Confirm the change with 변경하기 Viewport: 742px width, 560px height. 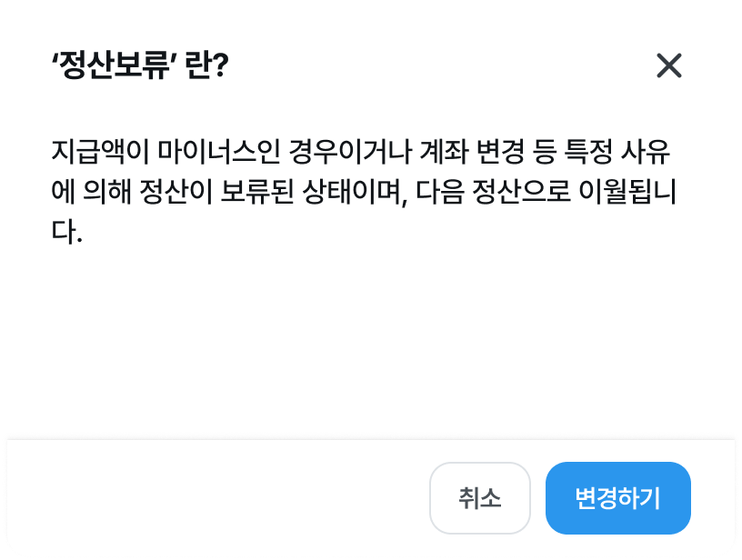coord(618,498)
